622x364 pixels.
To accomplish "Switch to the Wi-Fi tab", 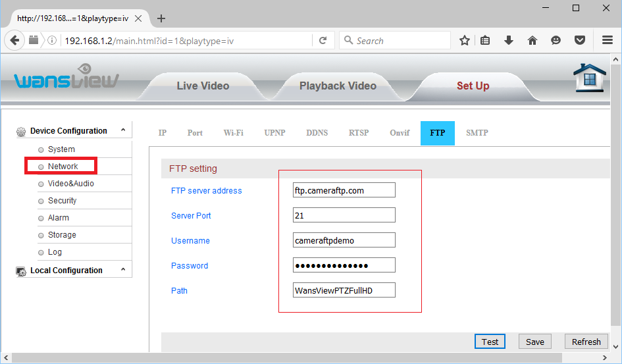I will point(233,132).
